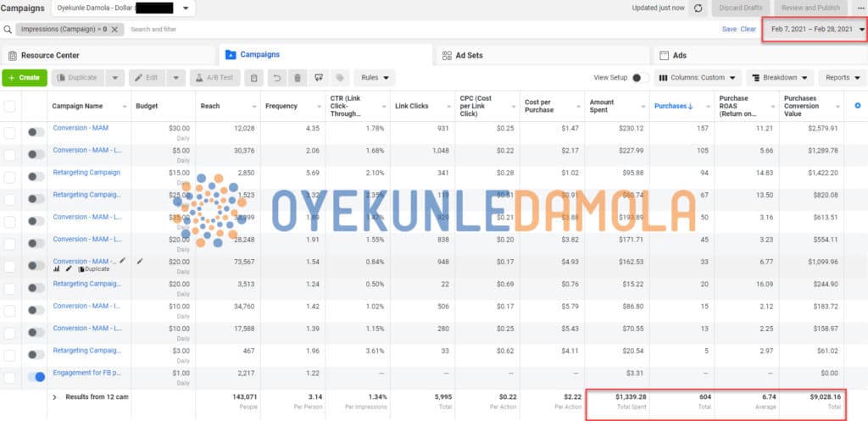Click the Save filter link
The width and height of the screenshot is (868, 421).
coord(729,30)
